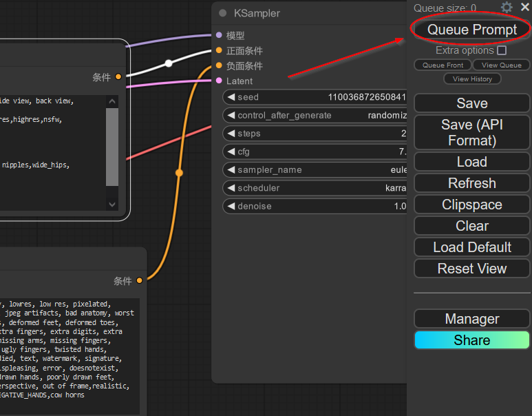Open the ComfyUI Manager
532x416 pixels.
471,318
